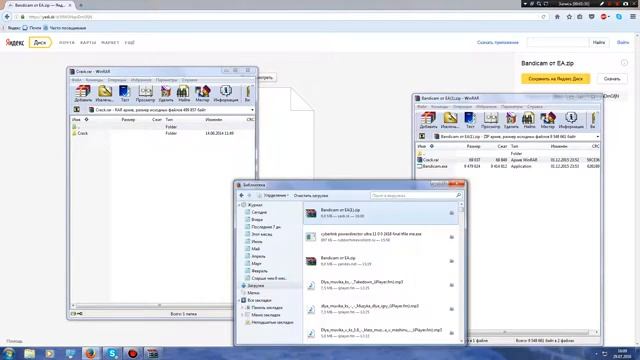Click back arrow in Библиотека window
The image size is (640, 360).
pyautogui.click(x=242, y=196)
